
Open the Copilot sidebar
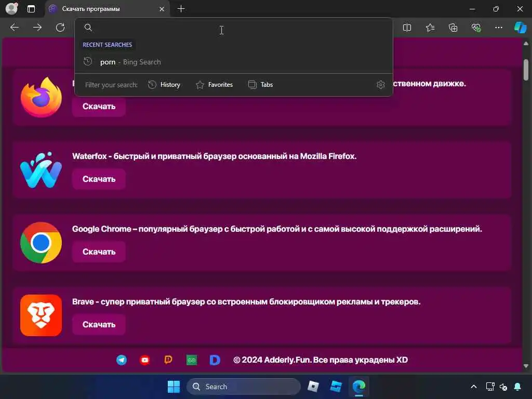coord(520,28)
